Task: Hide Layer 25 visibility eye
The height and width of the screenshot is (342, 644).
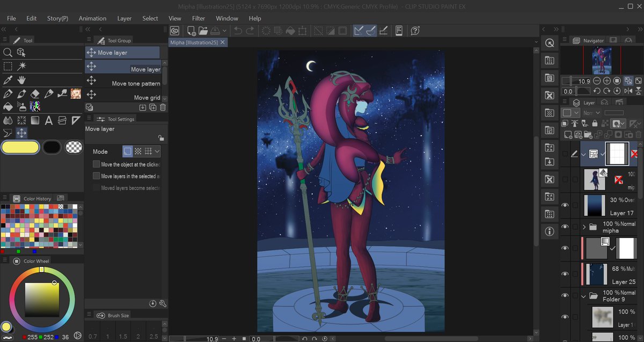Action: [x=565, y=274]
